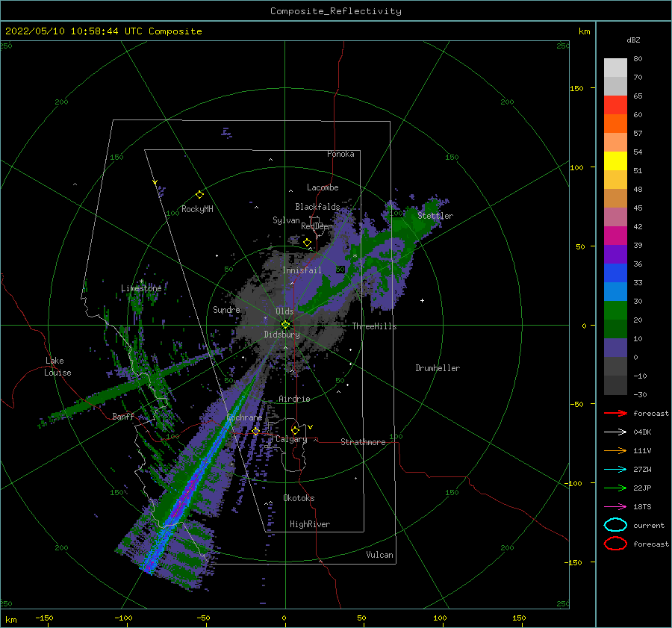The width and height of the screenshot is (672, 628).
Task: Click the Cochrane city label
Action: coord(244,417)
